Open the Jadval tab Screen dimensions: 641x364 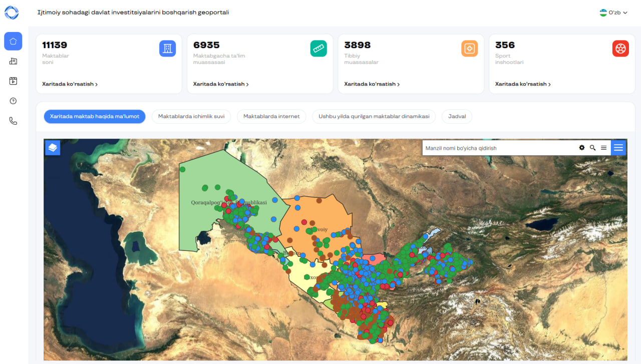(x=457, y=117)
